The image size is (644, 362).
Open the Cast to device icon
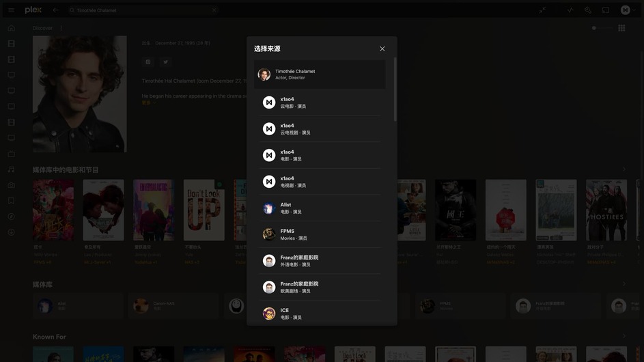coord(606,10)
